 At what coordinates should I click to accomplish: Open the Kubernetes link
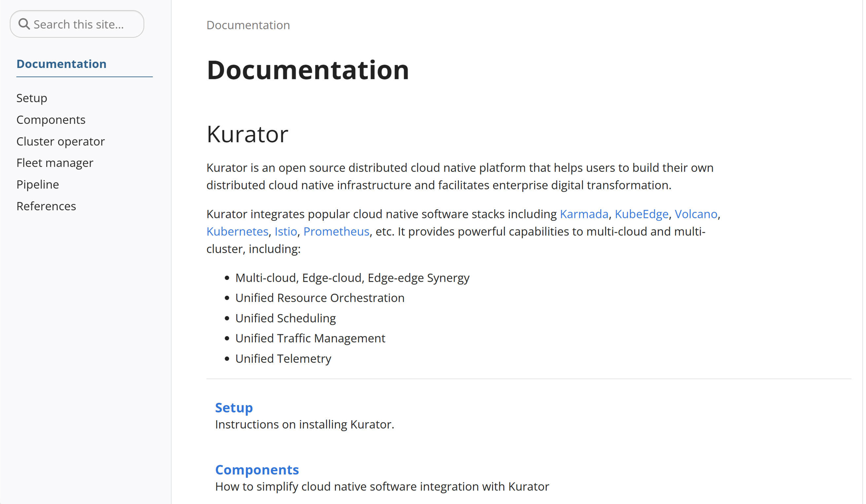238,231
